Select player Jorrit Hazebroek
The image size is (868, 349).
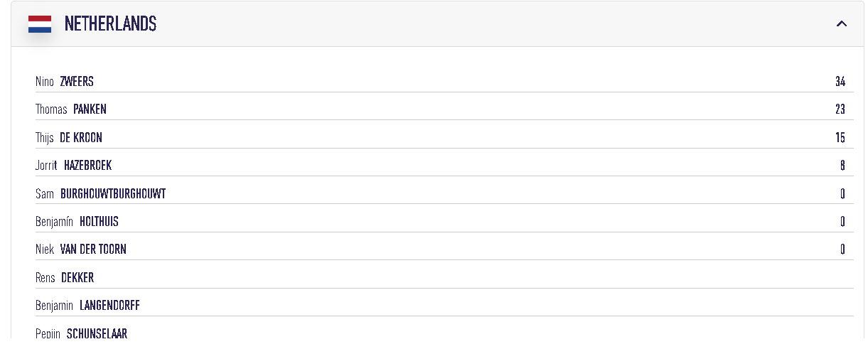74,166
